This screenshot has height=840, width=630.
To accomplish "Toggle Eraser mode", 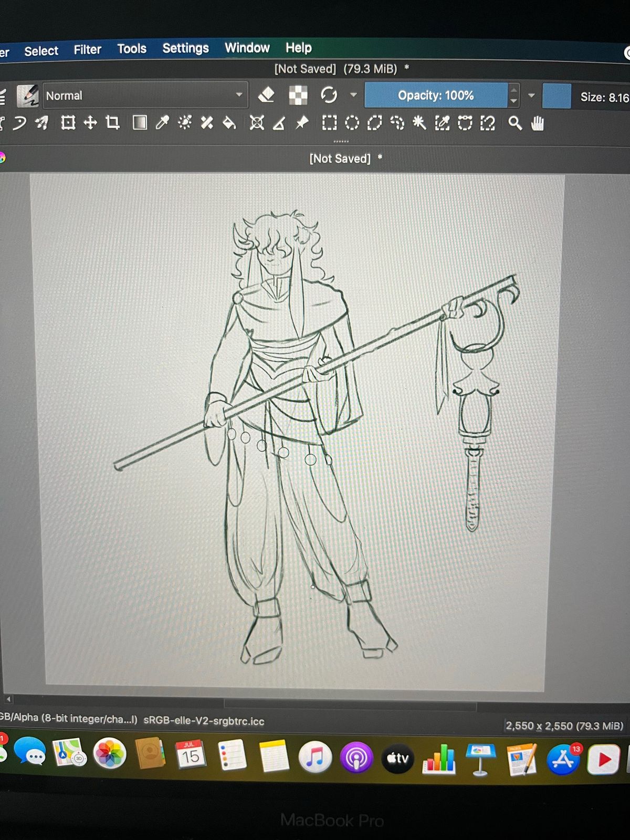I will coord(267,95).
